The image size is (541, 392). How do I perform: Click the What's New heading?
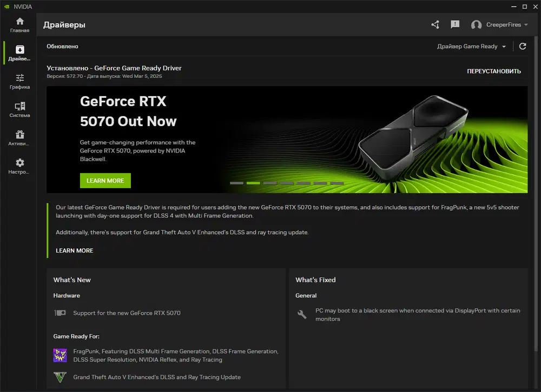pyautogui.click(x=72, y=280)
